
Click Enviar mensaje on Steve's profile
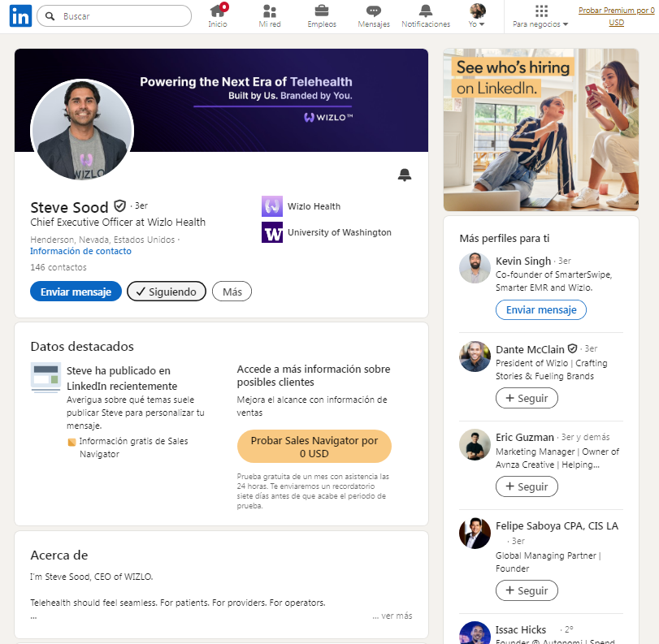76,292
